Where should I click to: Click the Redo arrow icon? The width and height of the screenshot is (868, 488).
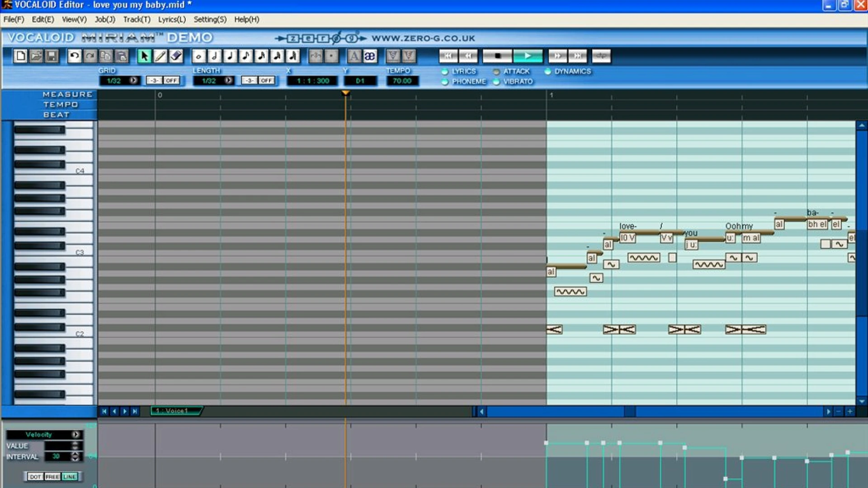[90, 56]
